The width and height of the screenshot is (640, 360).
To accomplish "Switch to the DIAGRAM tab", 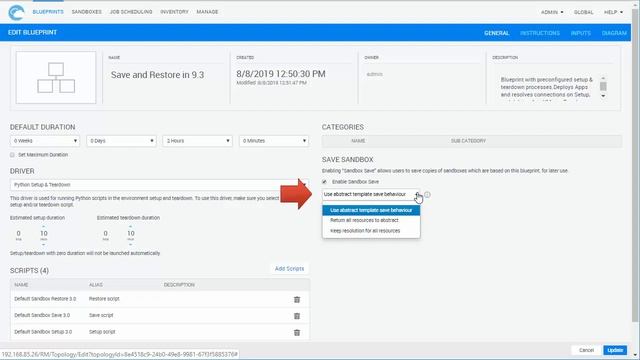I will click(x=614, y=33).
